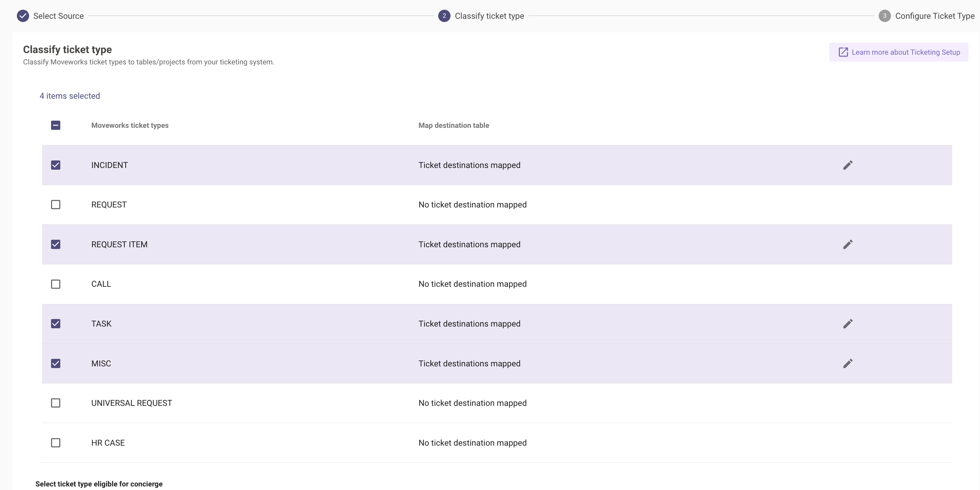
Task: Check the UNIVERSAL REQUEST checkbox
Action: tap(56, 403)
